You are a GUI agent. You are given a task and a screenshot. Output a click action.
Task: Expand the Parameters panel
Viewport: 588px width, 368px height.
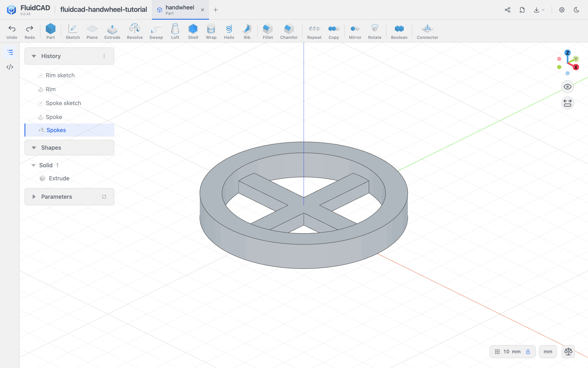tap(34, 197)
